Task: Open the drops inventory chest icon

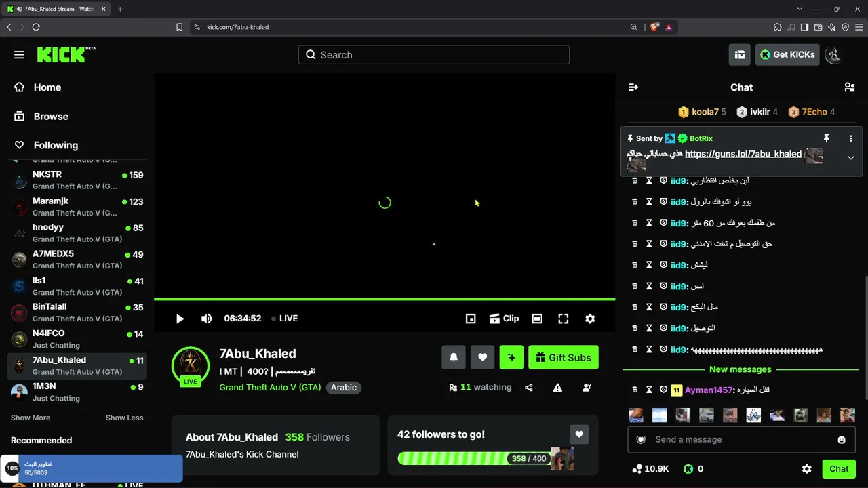Action: click(x=740, y=55)
